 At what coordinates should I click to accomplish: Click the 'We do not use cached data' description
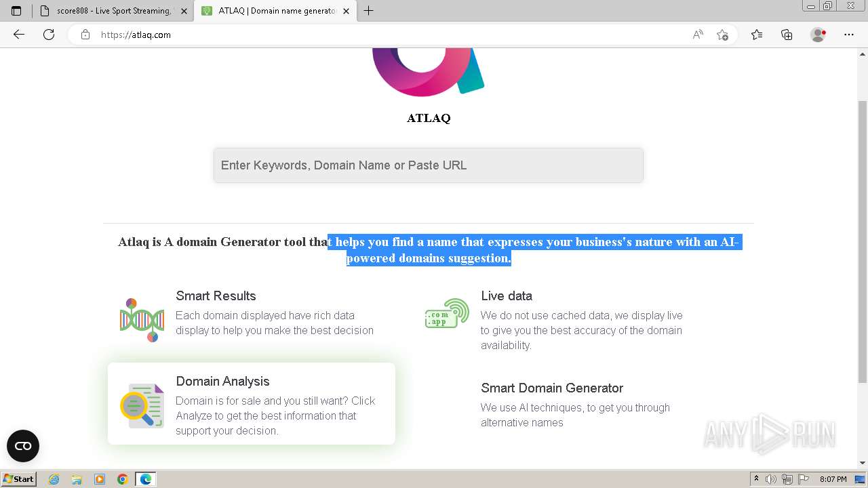[582, 330]
